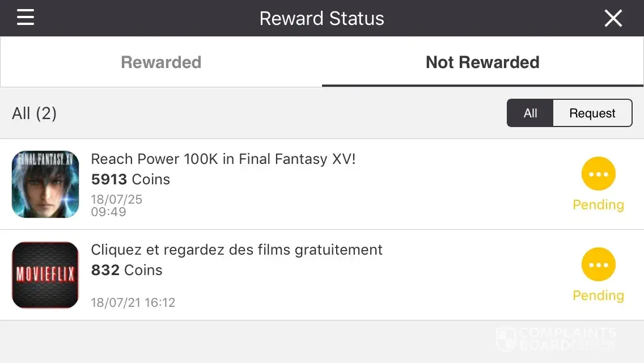This screenshot has width=644, height=363.
Task: Tap the Movieflix app icon
Action: point(45,275)
